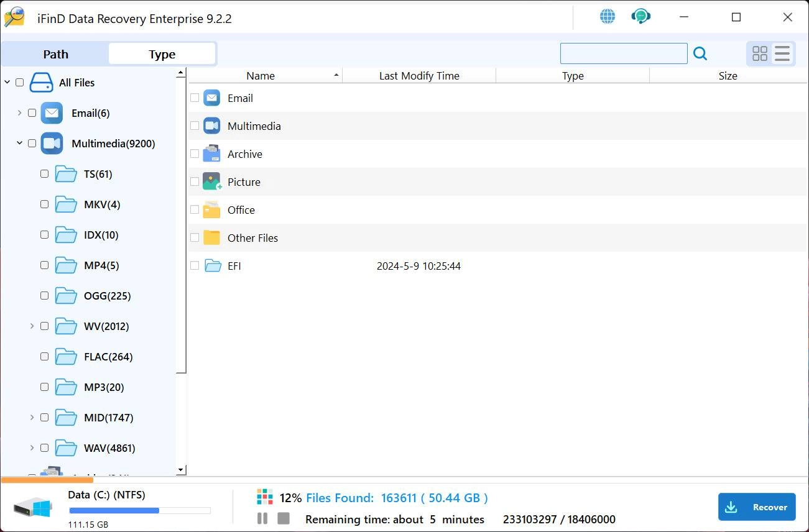Open the Other Files row
Image resolution: width=809 pixels, height=532 pixels.
click(x=497, y=237)
